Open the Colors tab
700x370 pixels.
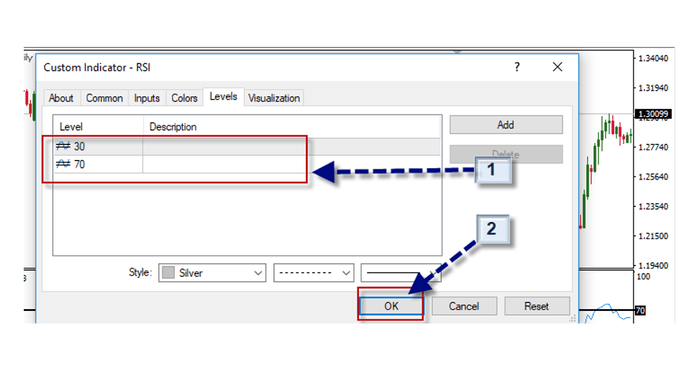coord(184,98)
